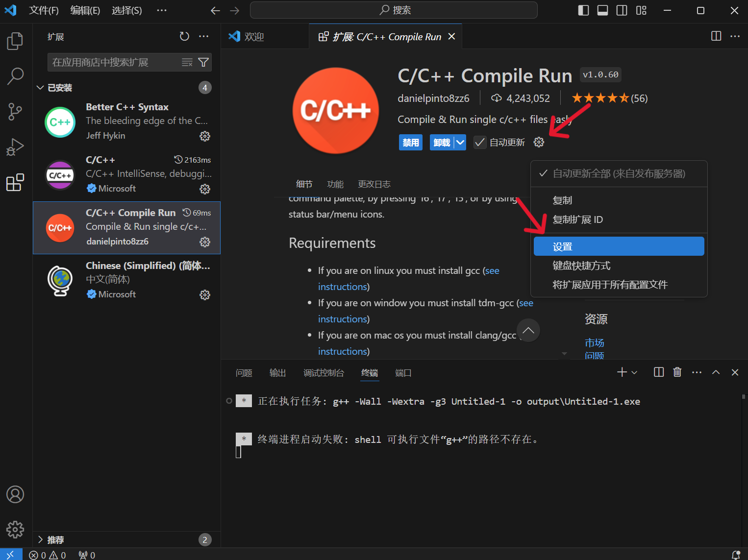Screen dimensions: 748x560
Task: Open extensions panel more actions menu
Action: [x=204, y=36]
